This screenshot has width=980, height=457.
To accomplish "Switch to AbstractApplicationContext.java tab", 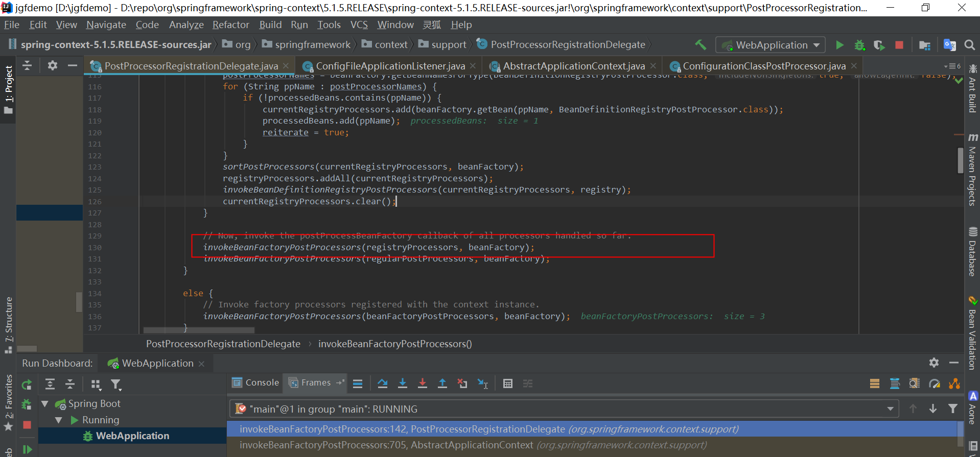I will 573,66.
